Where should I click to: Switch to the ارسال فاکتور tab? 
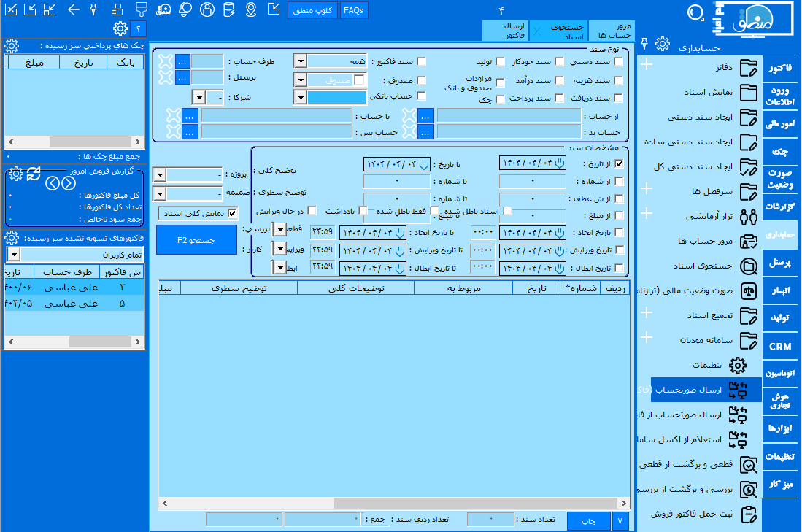pos(506,31)
